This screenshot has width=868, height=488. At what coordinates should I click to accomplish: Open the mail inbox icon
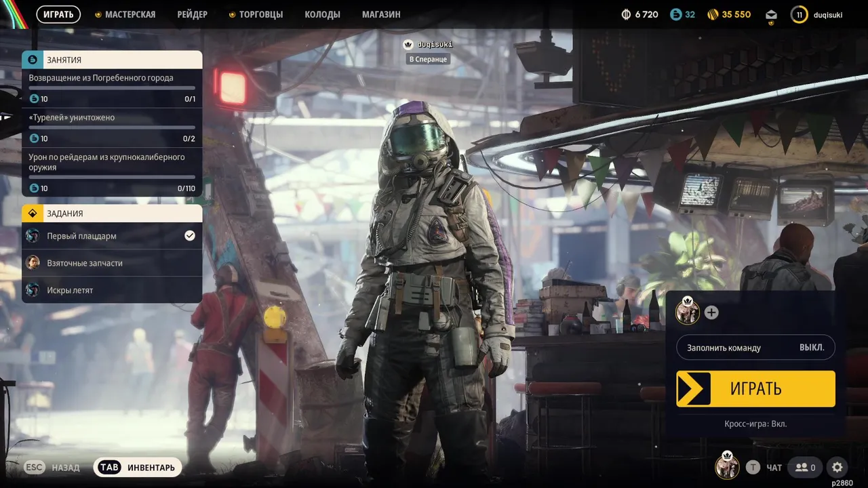(771, 14)
